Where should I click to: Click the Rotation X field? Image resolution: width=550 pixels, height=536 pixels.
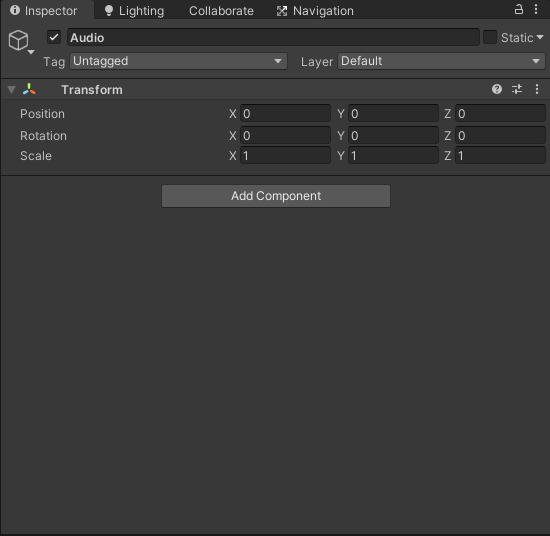(x=285, y=135)
